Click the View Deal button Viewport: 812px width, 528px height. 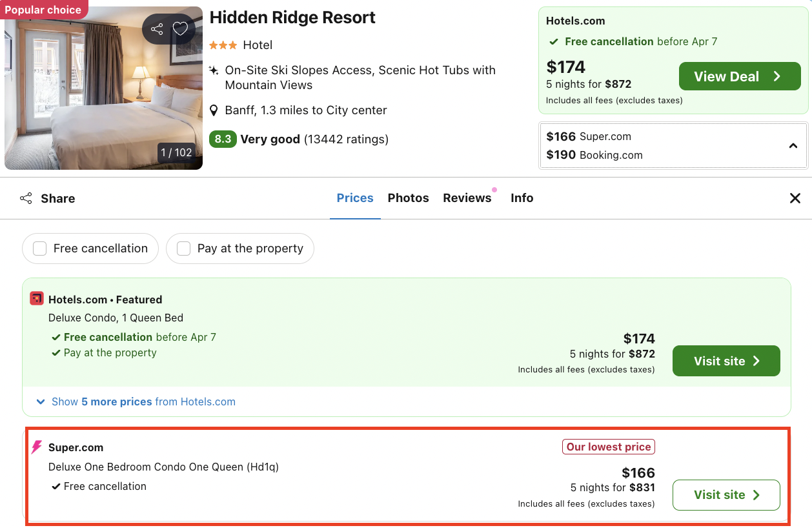coord(740,76)
